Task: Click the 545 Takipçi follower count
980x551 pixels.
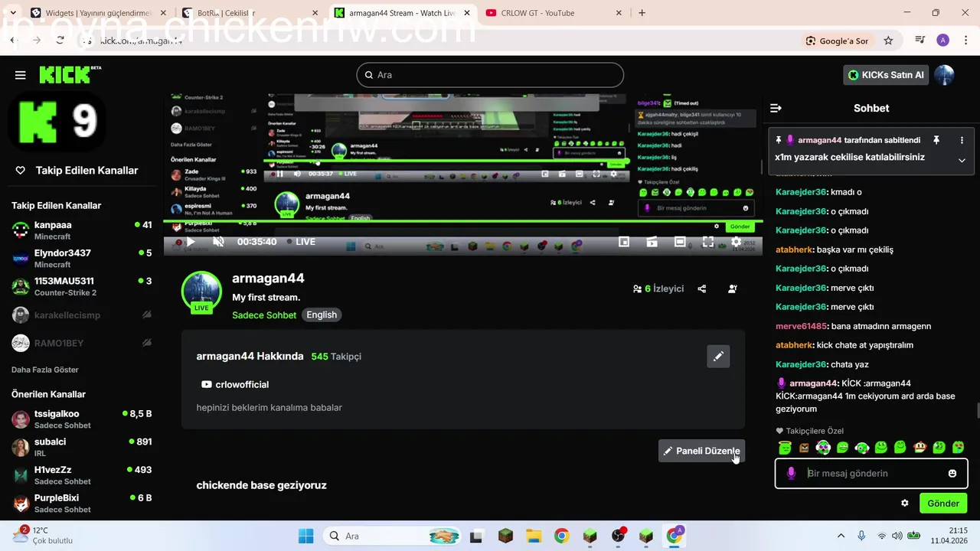Action: coord(336,357)
